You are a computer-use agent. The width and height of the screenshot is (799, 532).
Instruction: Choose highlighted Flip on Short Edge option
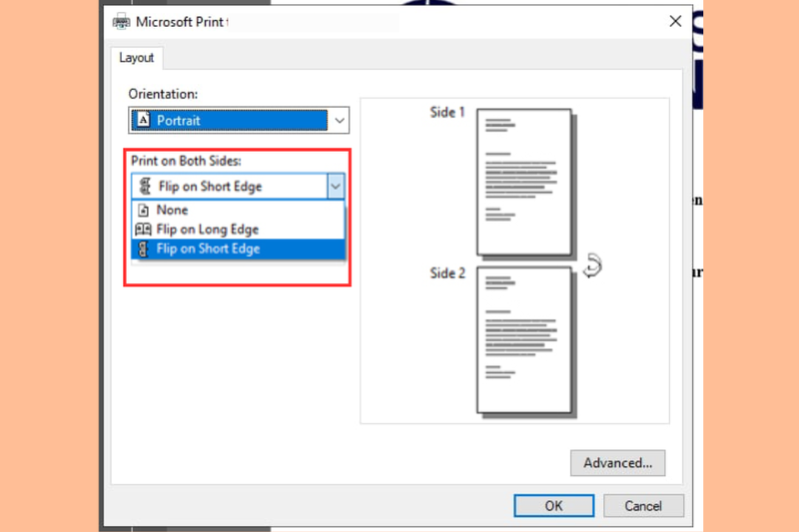tap(238, 249)
